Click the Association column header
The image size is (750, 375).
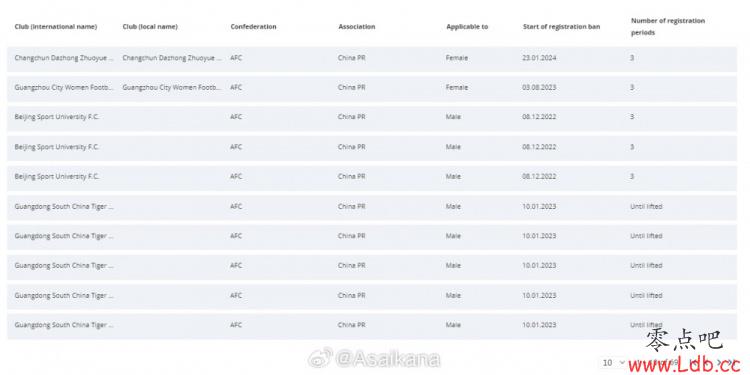pyautogui.click(x=356, y=27)
